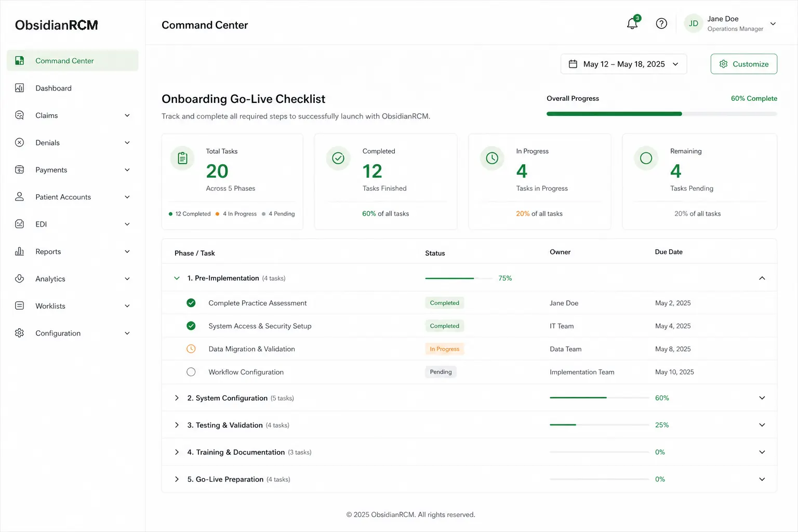Expand the Patient Accounts submenu chevron
The height and width of the screenshot is (532, 798).
point(127,197)
